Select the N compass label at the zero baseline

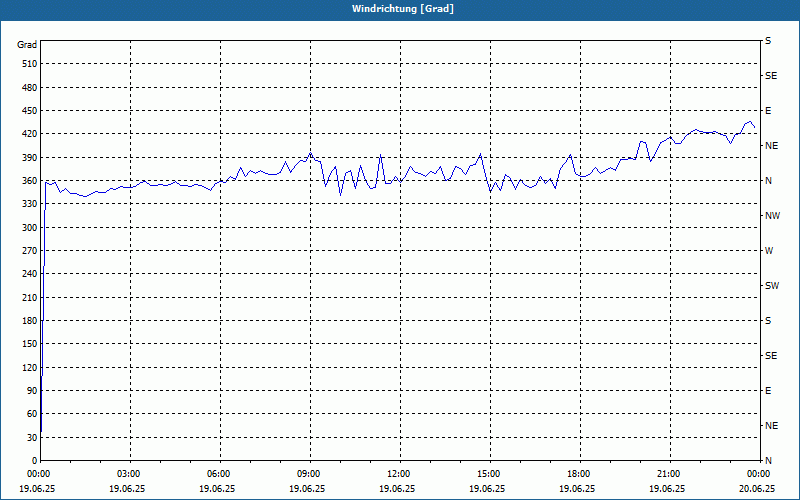[x=768, y=461]
